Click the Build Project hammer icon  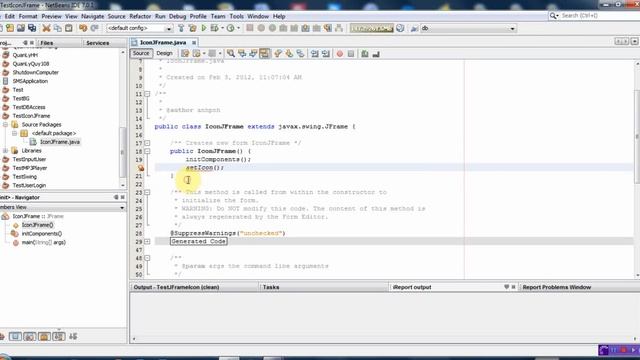(181, 28)
